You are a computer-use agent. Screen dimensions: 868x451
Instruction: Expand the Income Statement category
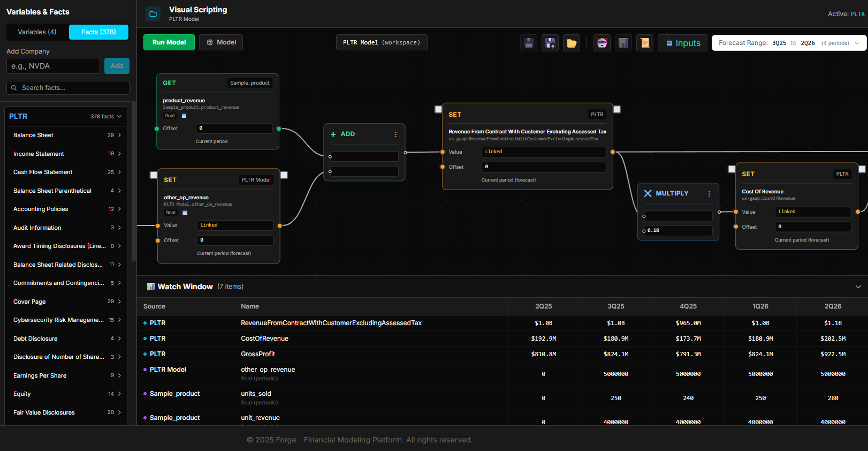click(x=65, y=154)
